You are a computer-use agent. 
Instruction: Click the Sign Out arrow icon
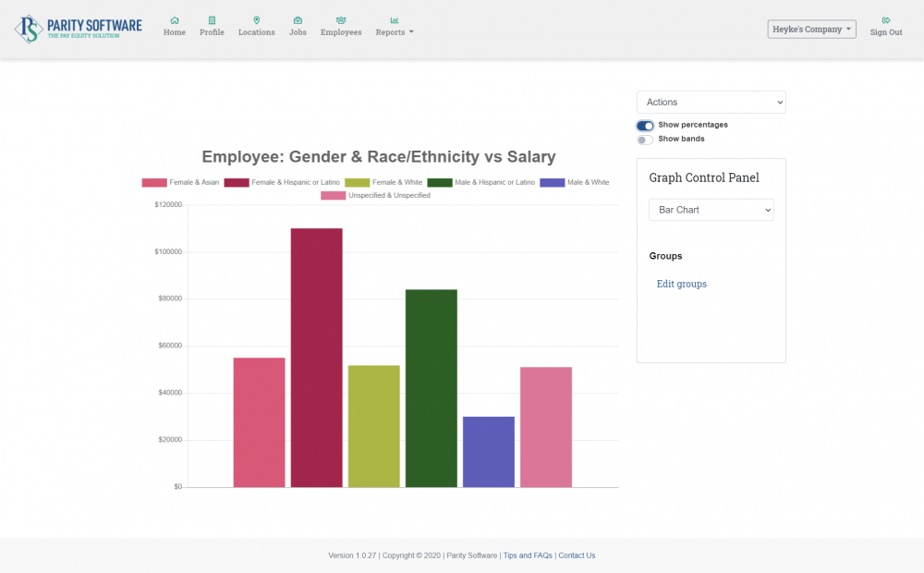point(886,20)
